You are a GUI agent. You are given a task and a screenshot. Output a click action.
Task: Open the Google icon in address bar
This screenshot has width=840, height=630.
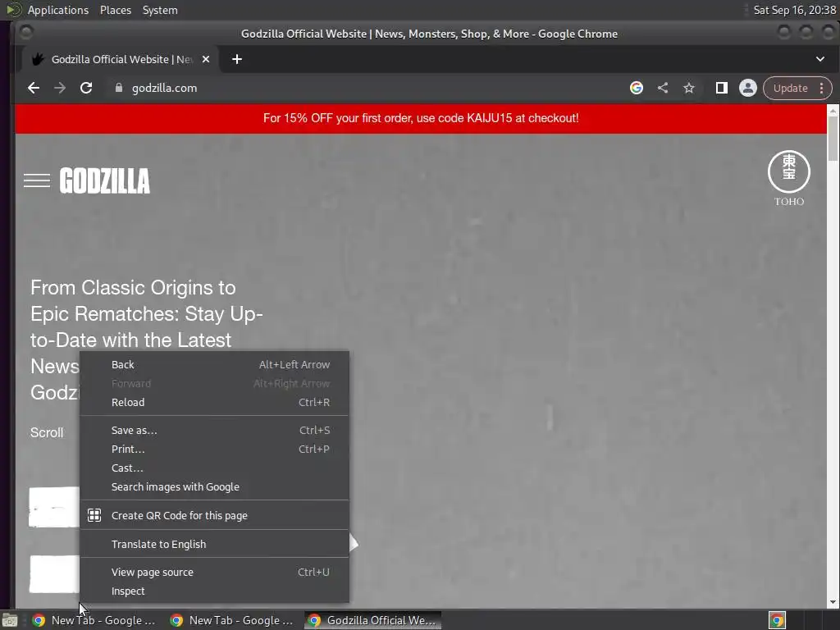637,88
